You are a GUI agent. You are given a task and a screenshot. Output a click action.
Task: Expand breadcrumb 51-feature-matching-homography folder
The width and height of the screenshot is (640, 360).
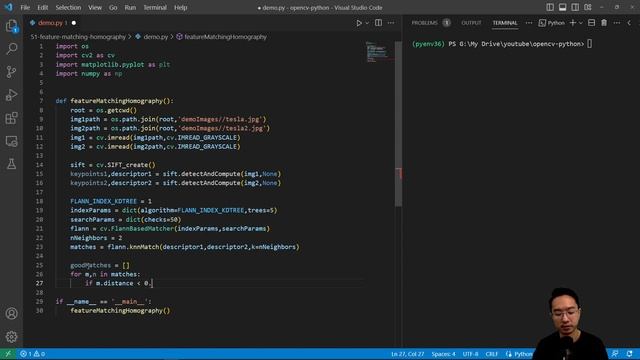tap(78, 37)
